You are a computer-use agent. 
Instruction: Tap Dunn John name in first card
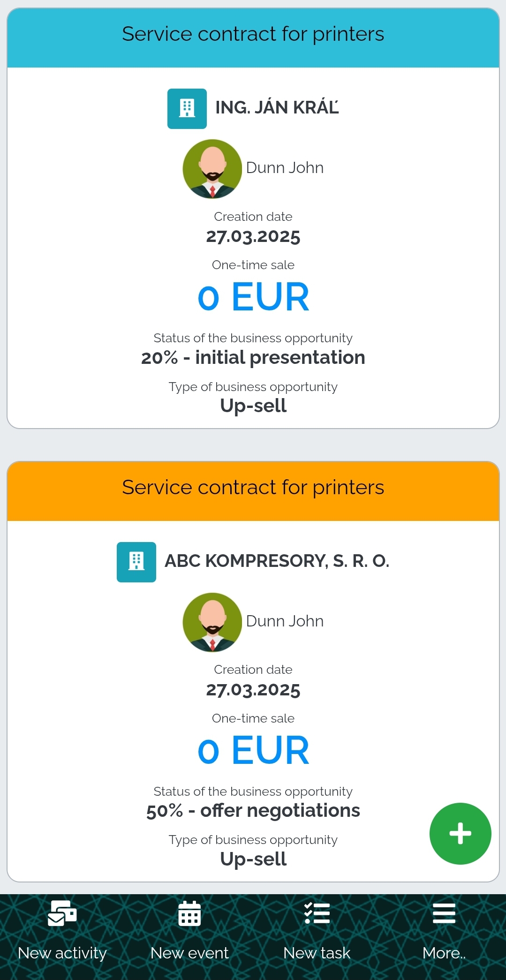pos(285,167)
